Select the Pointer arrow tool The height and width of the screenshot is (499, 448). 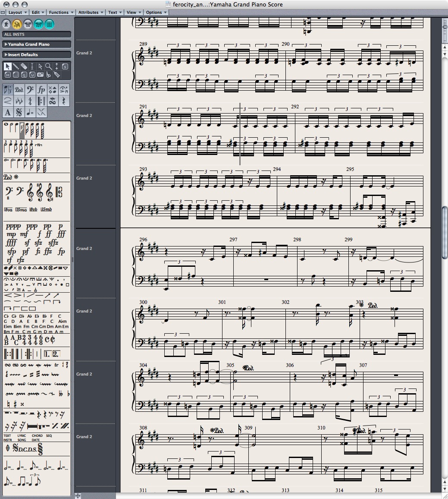tap(8, 66)
